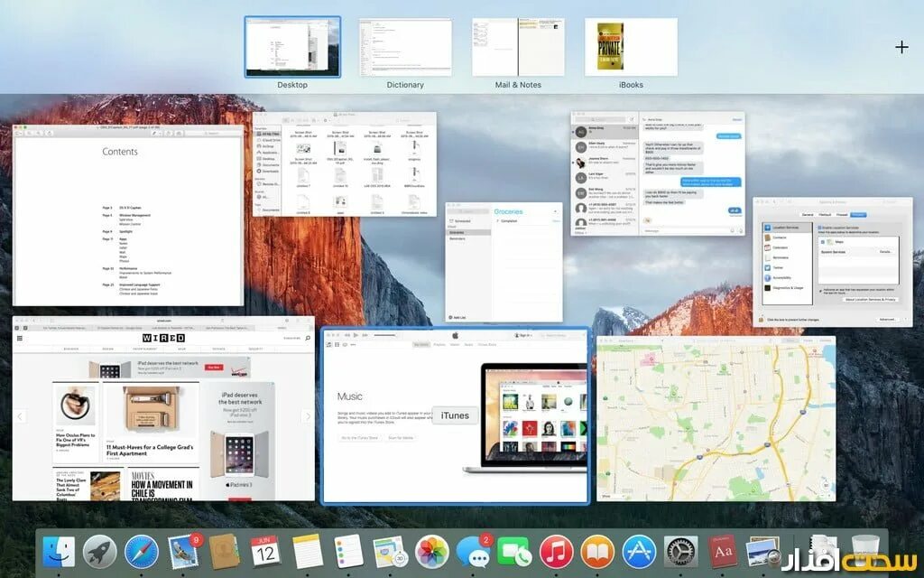Select the iTunes window in Mission Control

click(455, 415)
